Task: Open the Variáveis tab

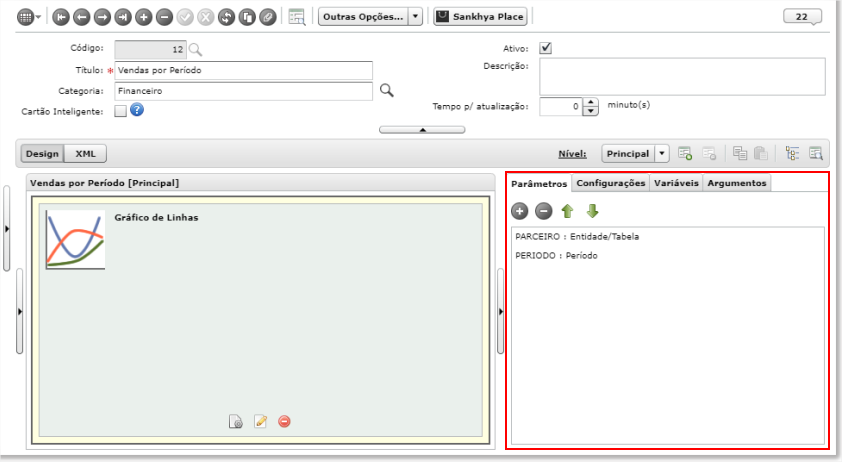Action: (x=676, y=183)
